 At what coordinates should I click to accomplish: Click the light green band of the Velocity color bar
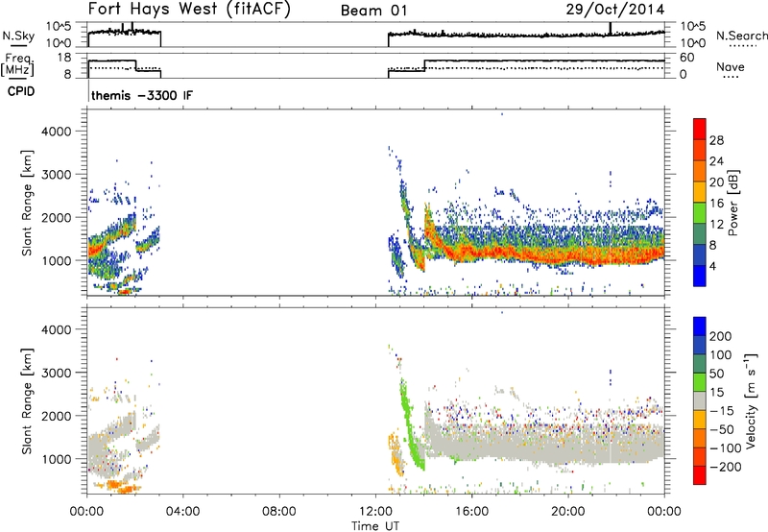(x=700, y=382)
